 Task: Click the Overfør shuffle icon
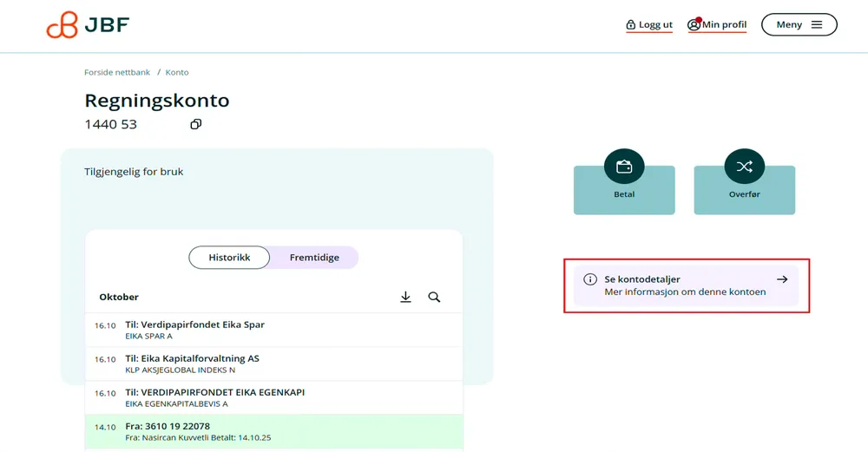(744, 167)
